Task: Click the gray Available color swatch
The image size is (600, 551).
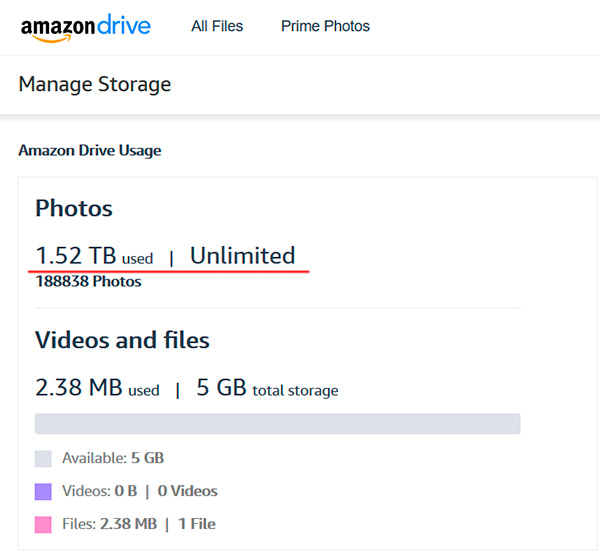Action: [43, 459]
